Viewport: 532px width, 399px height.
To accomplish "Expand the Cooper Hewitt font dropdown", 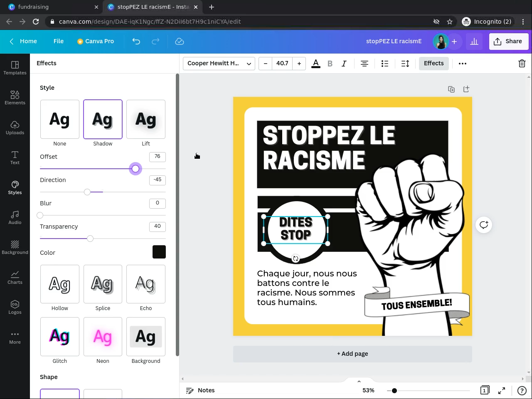I will (219, 64).
